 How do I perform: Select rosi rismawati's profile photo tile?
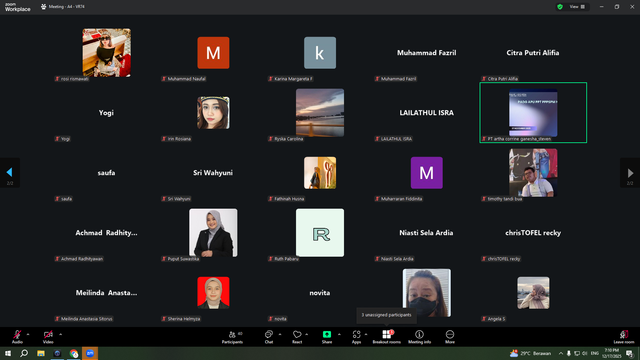pyautogui.click(x=107, y=53)
